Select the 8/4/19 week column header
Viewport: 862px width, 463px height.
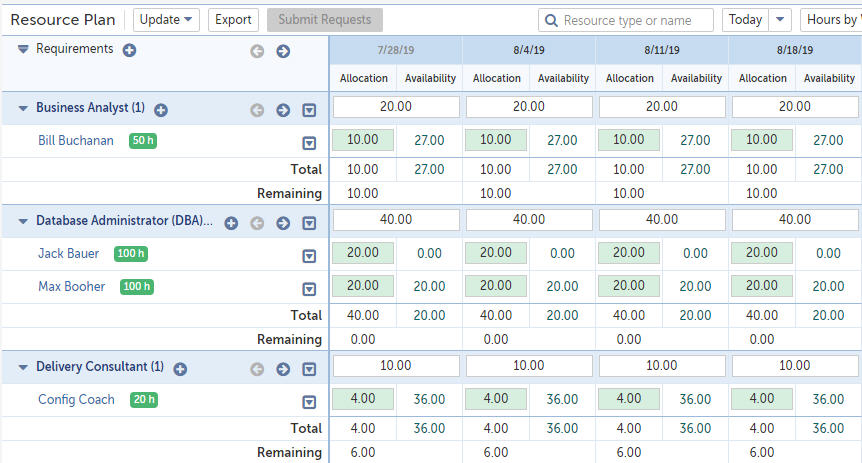pyautogui.click(x=529, y=50)
